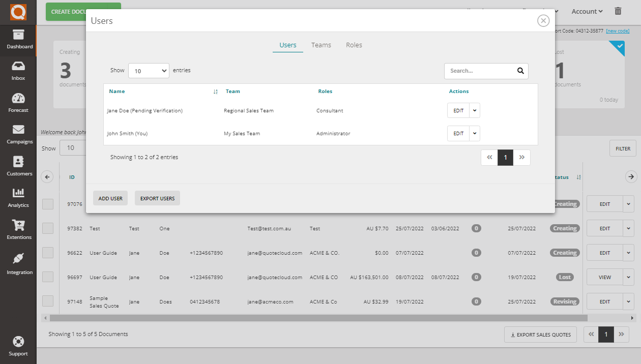Click EXPORT USERS
The height and width of the screenshot is (364, 641).
click(157, 198)
